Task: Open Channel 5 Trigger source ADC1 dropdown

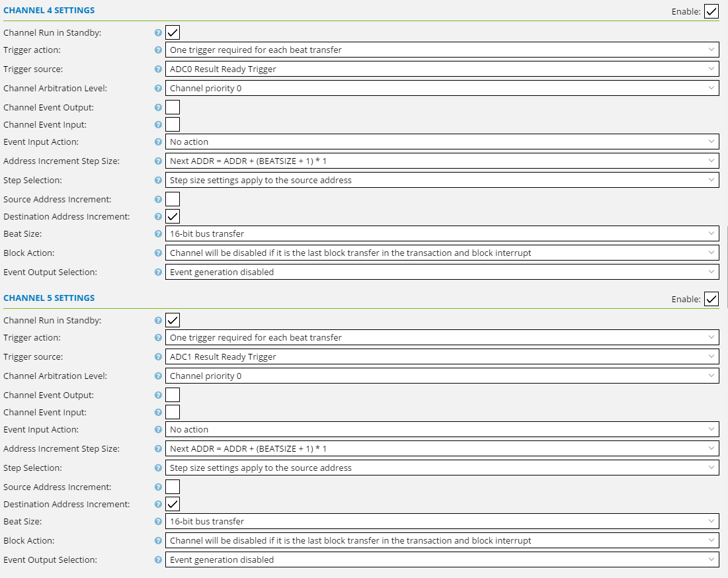Action: click(441, 356)
